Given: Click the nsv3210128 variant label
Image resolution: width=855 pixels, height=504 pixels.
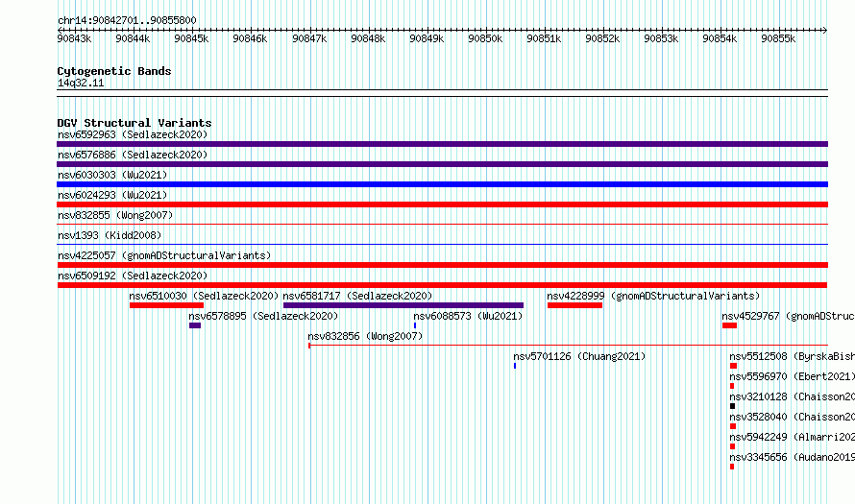Looking at the screenshot, I should [x=792, y=396].
